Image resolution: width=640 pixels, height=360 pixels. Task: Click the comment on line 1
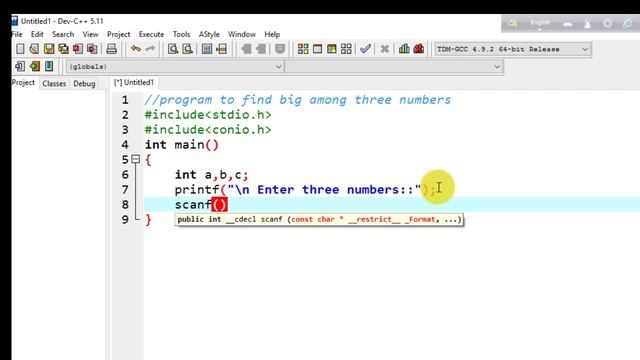tap(298, 100)
